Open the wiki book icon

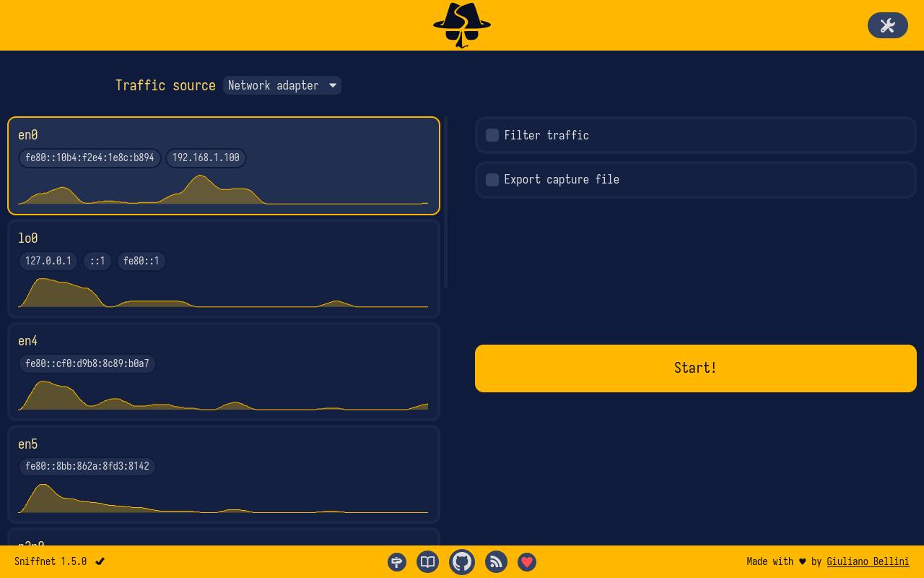click(x=428, y=562)
